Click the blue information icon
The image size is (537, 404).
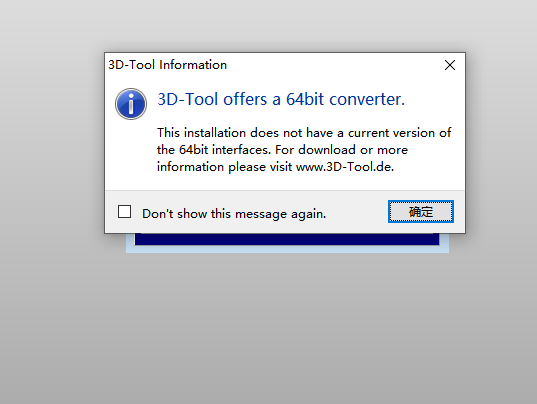pyautogui.click(x=131, y=104)
